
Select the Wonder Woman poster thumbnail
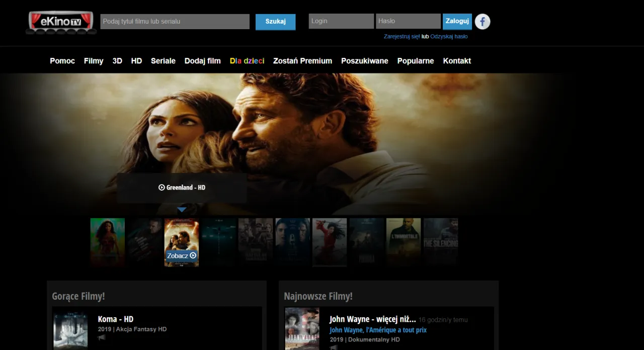point(108,242)
